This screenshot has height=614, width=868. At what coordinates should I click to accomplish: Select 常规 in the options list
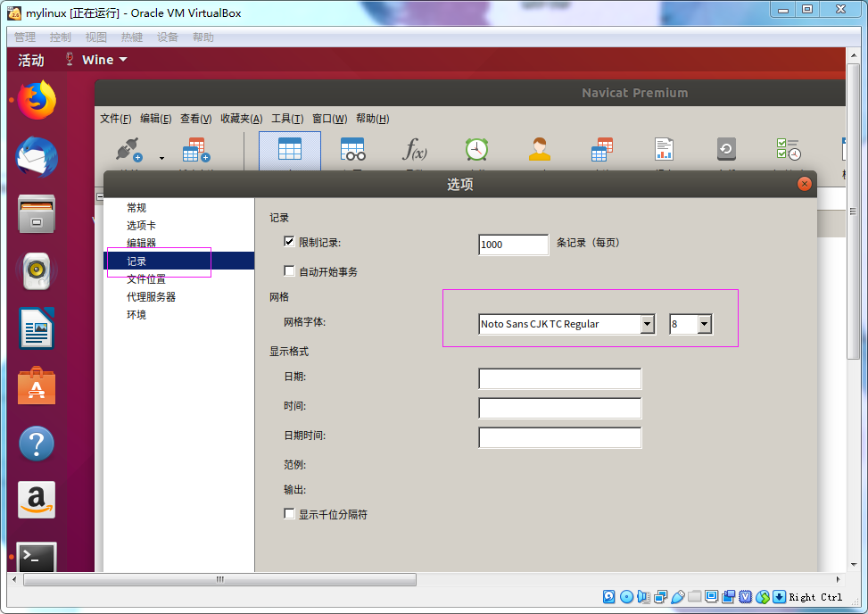coord(136,208)
